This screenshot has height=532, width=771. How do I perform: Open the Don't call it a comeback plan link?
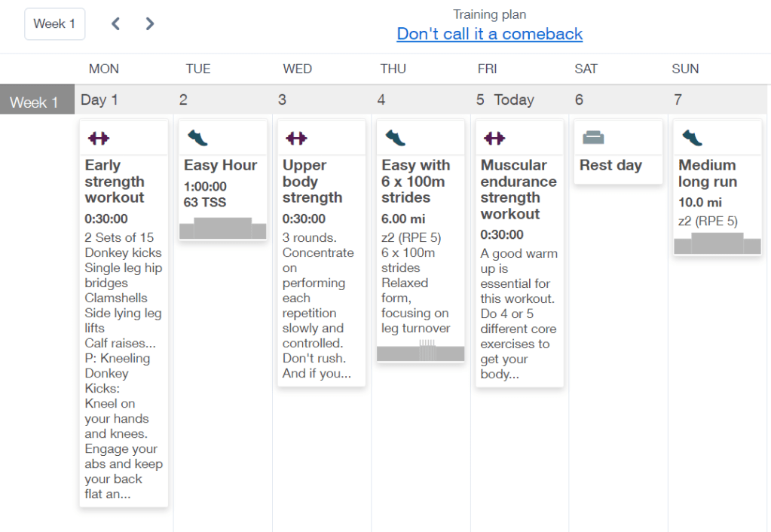[x=489, y=34]
